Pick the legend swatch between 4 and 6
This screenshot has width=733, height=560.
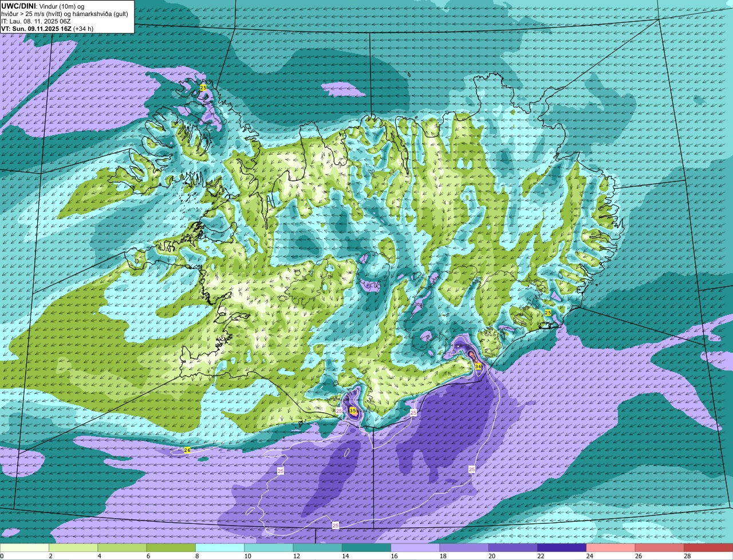tap(122, 548)
